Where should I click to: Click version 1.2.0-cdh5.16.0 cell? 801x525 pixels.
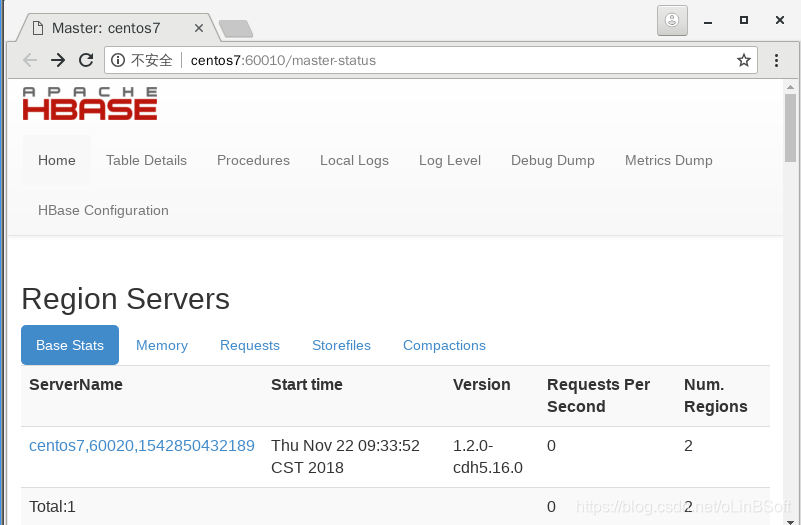[488, 457]
